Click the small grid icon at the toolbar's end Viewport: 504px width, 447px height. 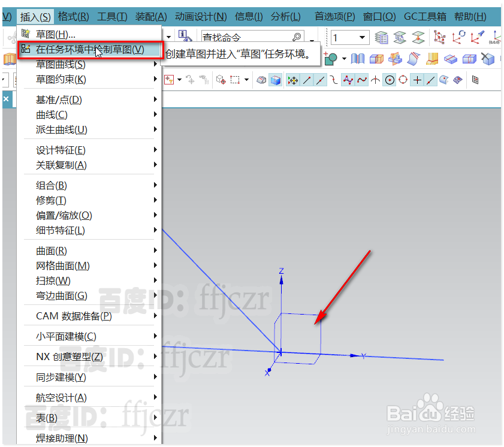[475, 80]
